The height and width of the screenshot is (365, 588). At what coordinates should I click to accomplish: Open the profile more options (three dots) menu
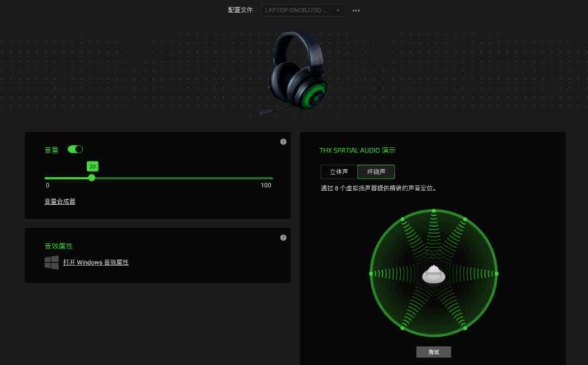coord(356,10)
